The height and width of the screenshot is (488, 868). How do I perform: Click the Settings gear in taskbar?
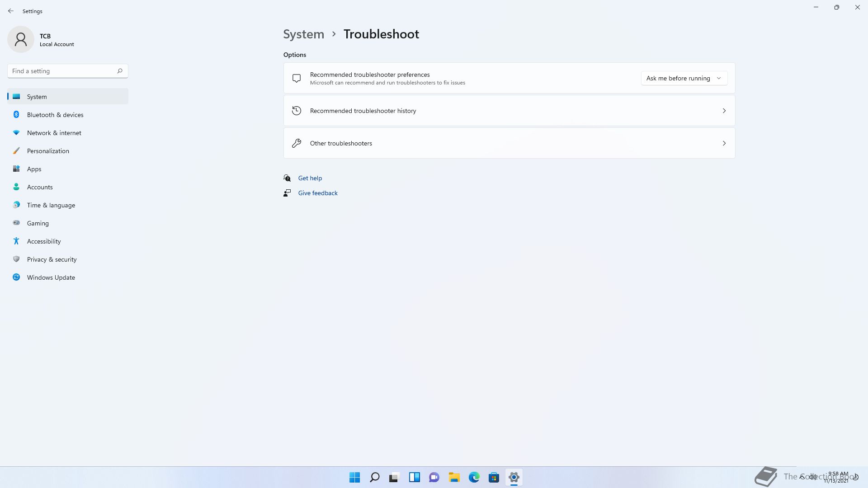click(514, 477)
